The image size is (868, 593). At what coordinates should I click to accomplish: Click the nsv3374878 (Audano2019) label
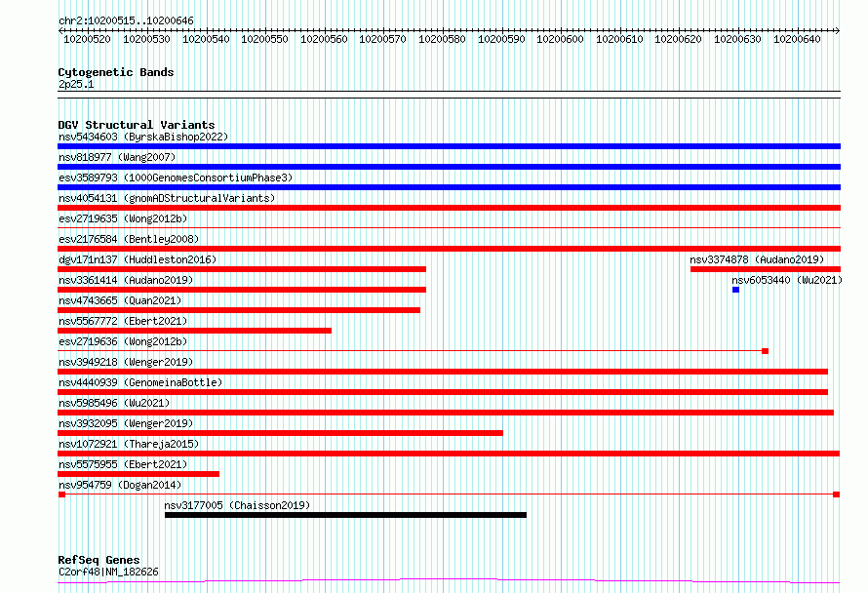coord(757,259)
